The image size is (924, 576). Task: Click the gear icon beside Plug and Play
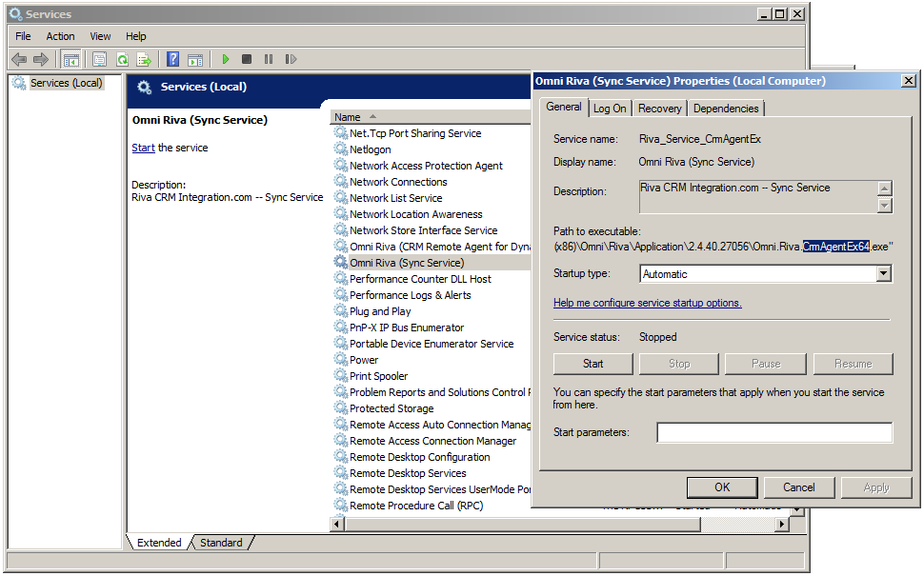(341, 310)
